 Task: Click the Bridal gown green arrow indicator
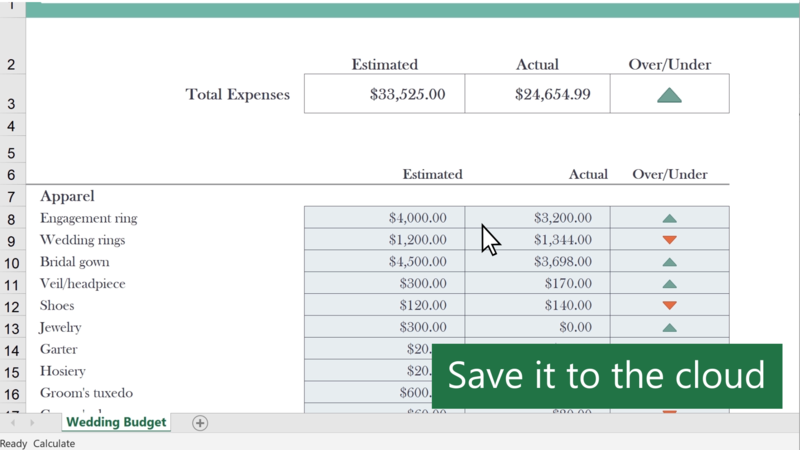click(x=669, y=262)
